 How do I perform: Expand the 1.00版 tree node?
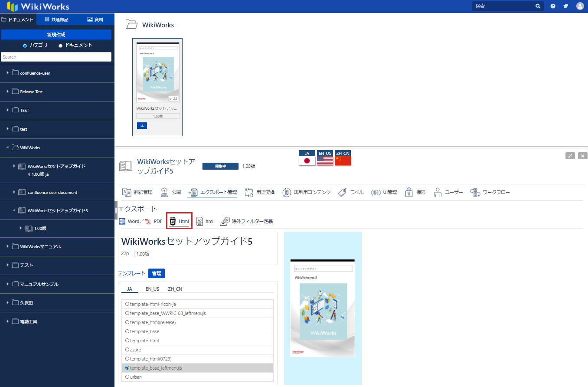tap(20, 228)
